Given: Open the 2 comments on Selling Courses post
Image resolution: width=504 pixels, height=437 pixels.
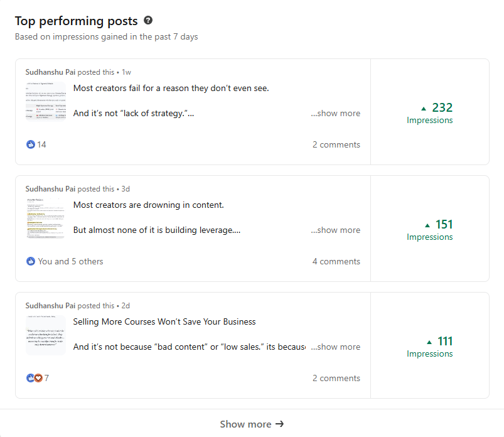Looking at the screenshot, I should click(336, 378).
